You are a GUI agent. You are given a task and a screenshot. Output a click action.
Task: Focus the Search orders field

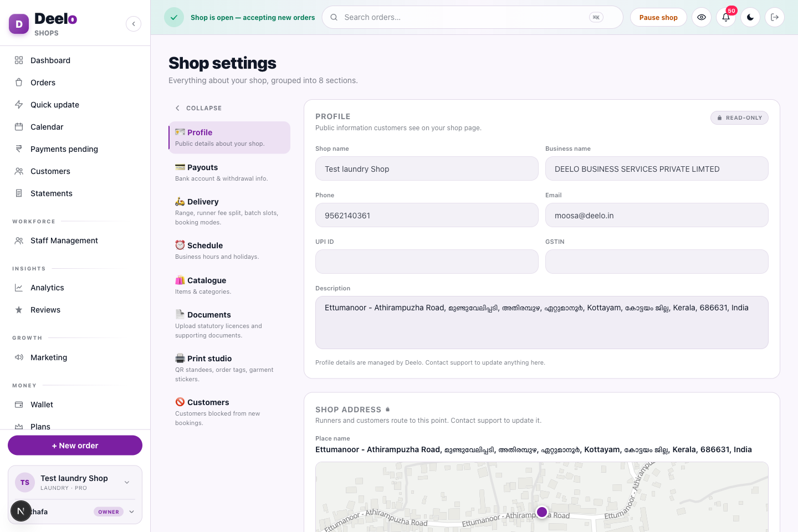472,17
